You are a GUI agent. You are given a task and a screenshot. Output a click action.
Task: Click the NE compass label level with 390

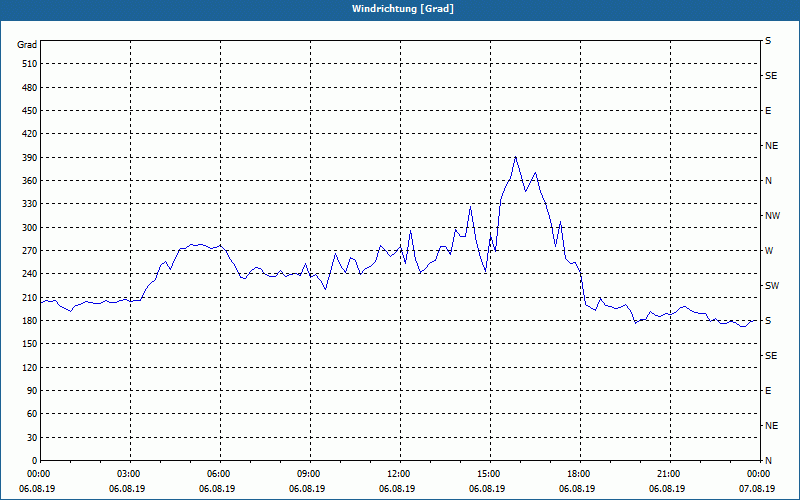pos(771,146)
